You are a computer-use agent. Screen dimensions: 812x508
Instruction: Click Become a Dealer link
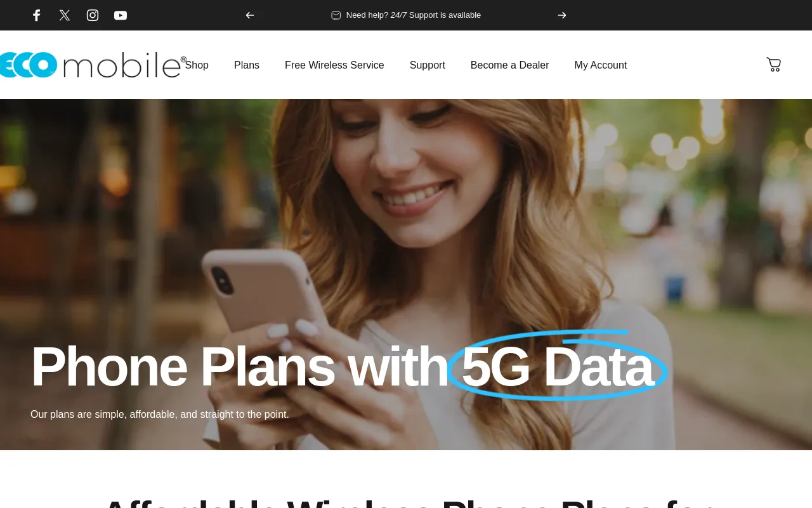[510, 65]
